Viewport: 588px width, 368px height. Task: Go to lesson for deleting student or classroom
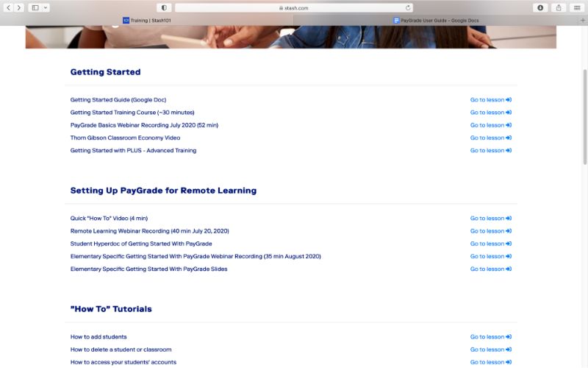[x=490, y=350]
